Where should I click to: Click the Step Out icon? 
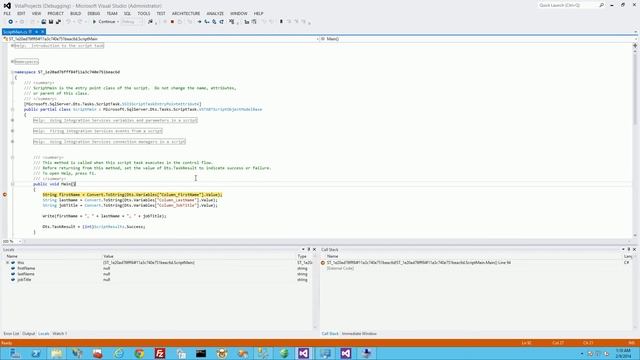[x=222, y=22]
